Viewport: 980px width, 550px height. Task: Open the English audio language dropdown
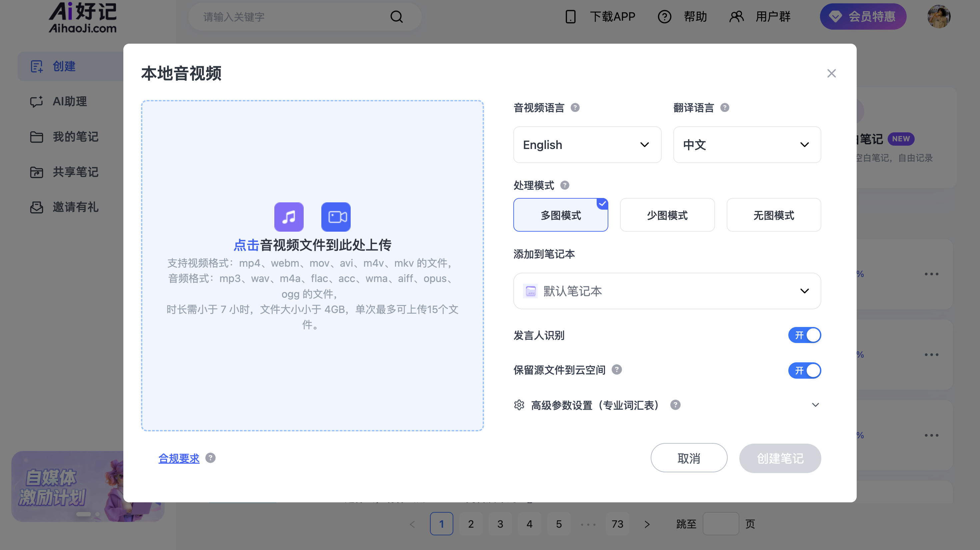(587, 145)
